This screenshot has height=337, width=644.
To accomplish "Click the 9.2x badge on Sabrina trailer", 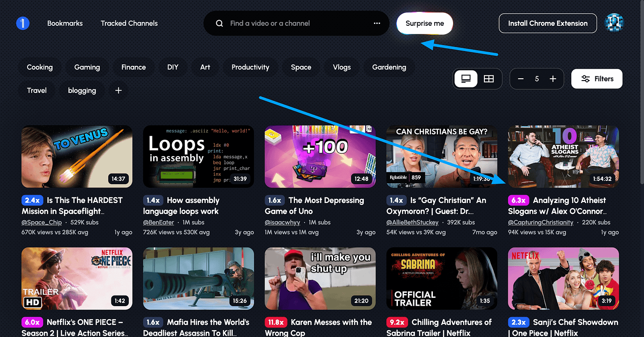I will point(397,322).
